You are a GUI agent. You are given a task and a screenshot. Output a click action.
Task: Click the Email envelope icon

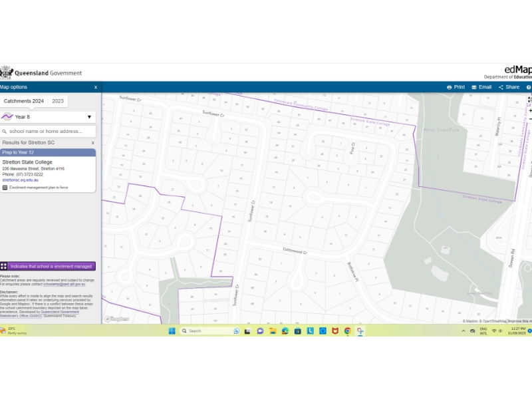474,87
